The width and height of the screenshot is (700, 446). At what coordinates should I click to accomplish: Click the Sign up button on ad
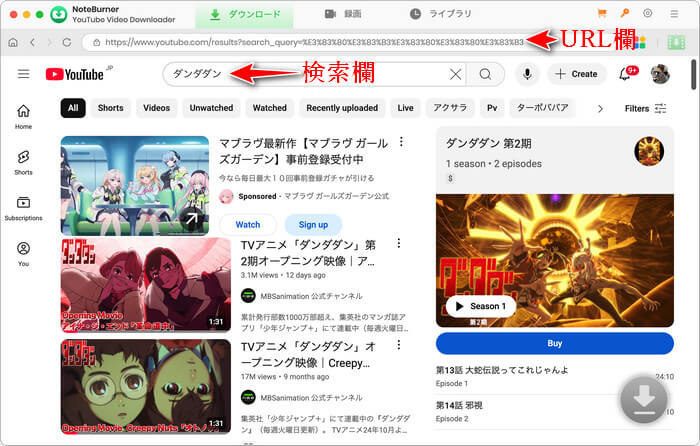[313, 225]
